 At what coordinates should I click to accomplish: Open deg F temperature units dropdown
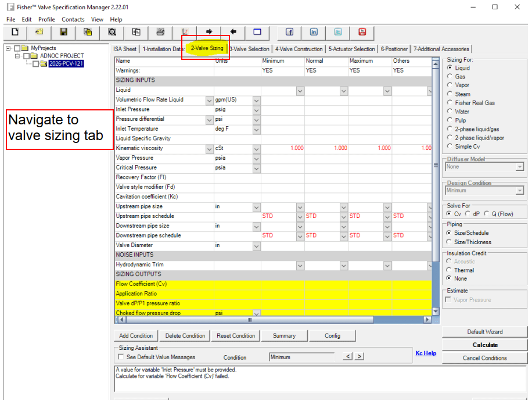pos(257,130)
